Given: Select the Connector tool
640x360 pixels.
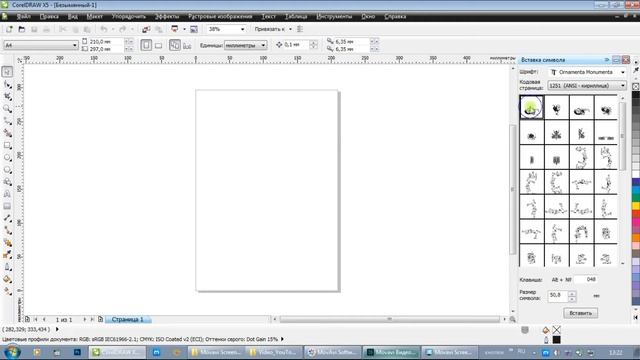Looking at the screenshot, I should click(7, 231).
